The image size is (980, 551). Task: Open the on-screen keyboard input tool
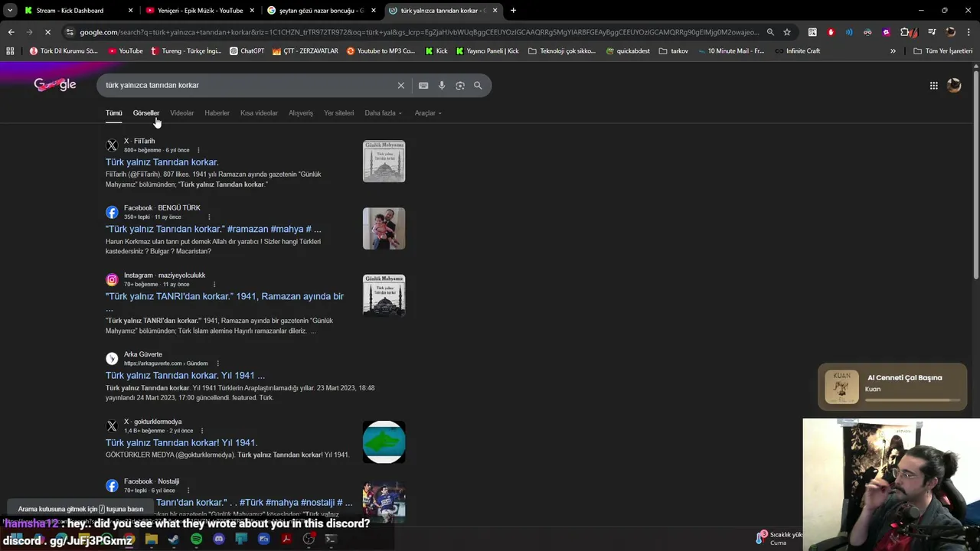[x=423, y=86]
